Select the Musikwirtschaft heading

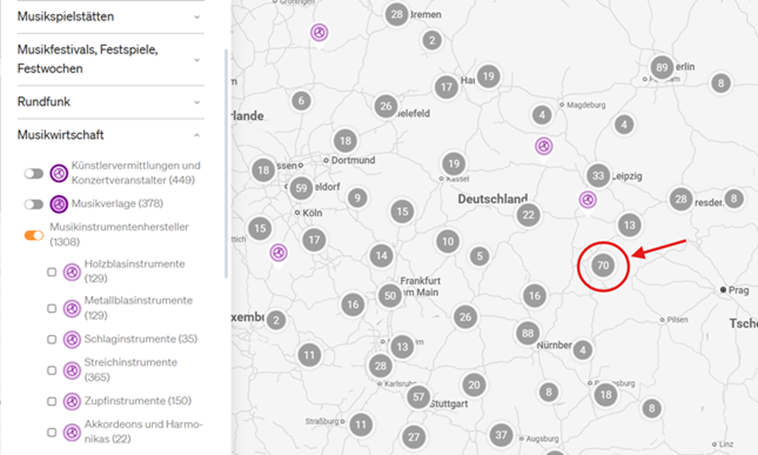60,135
